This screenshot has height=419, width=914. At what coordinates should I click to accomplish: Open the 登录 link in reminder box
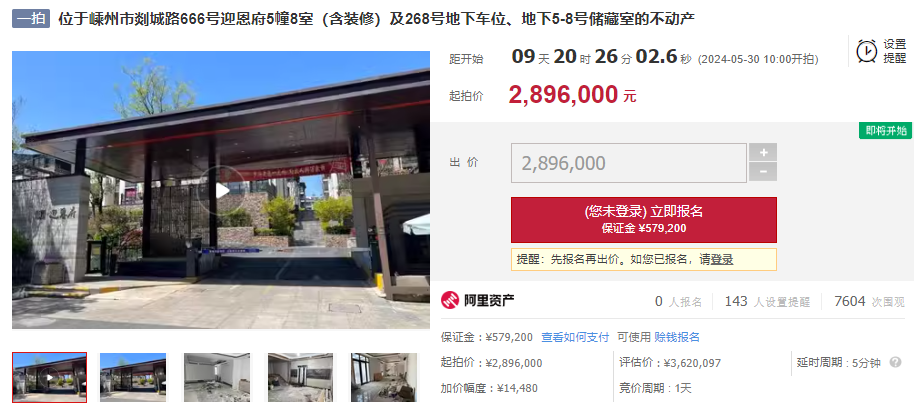(x=722, y=259)
